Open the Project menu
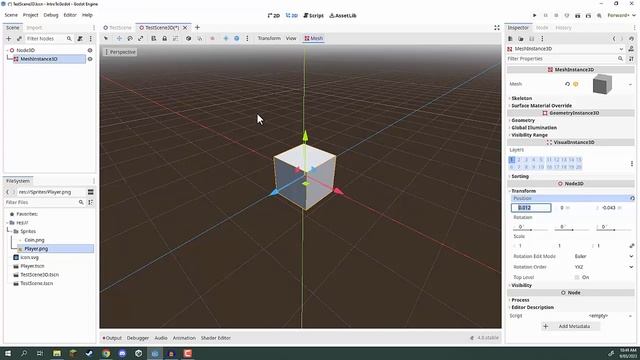 [x=30, y=15]
